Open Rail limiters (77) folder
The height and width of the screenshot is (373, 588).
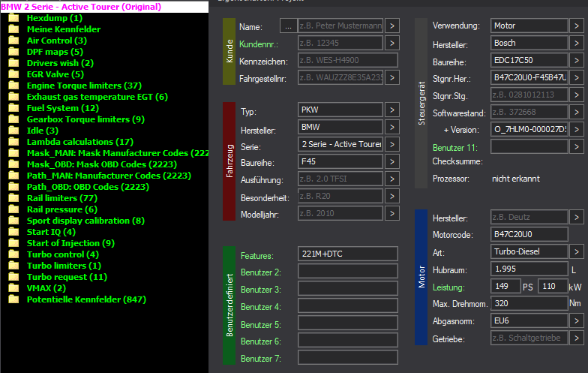point(61,198)
